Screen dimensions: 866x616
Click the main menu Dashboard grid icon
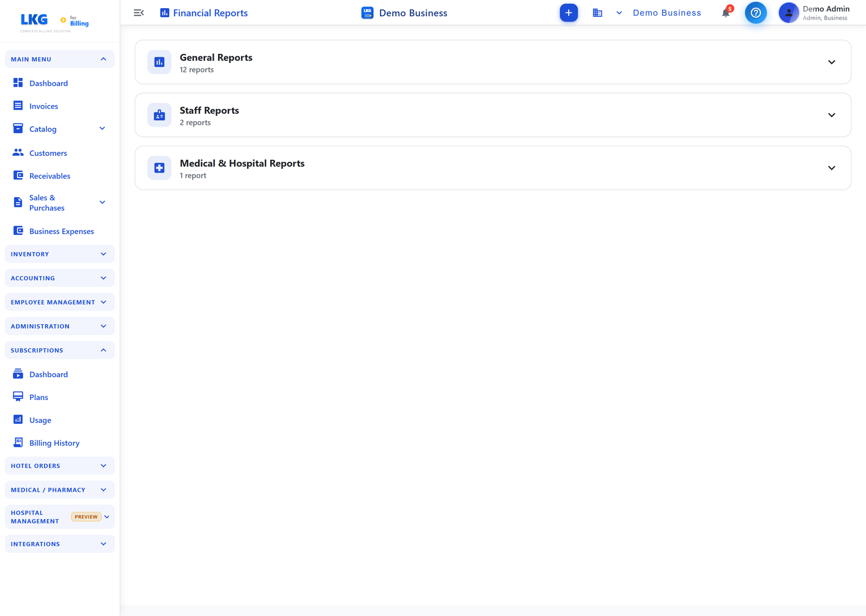pyautogui.click(x=18, y=82)
